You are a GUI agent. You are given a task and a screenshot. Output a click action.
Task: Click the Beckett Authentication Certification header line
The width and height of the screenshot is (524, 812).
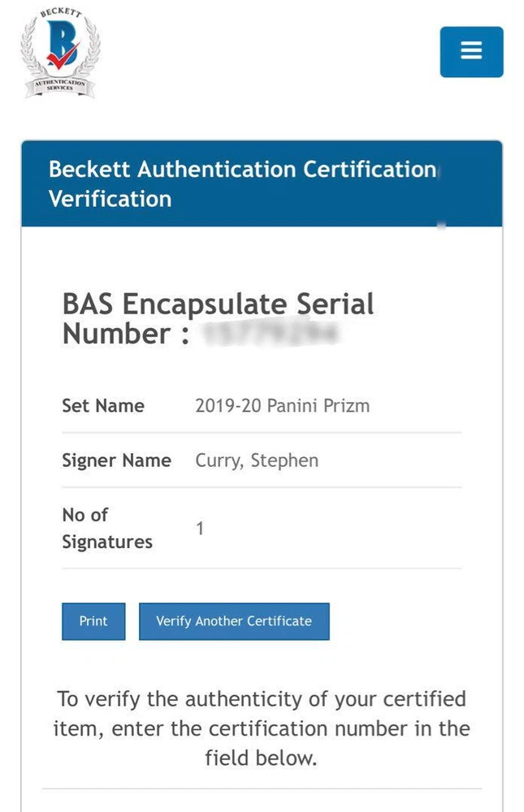click(242, 170)
